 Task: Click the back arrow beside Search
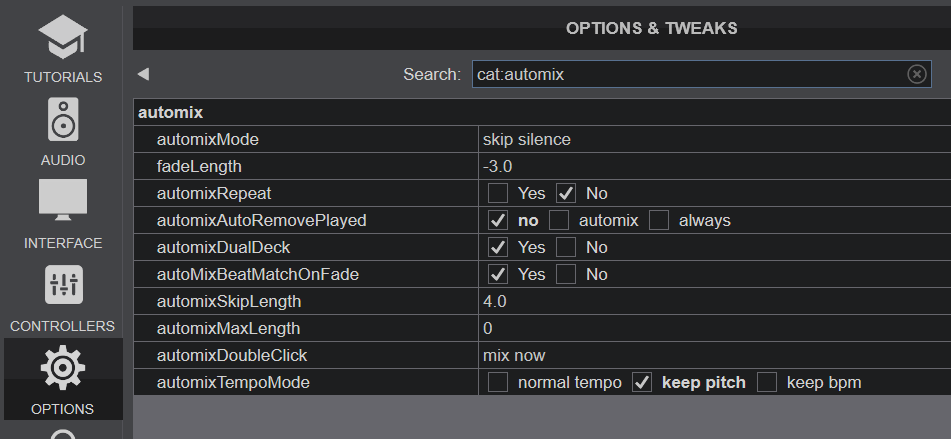point(143,74)
